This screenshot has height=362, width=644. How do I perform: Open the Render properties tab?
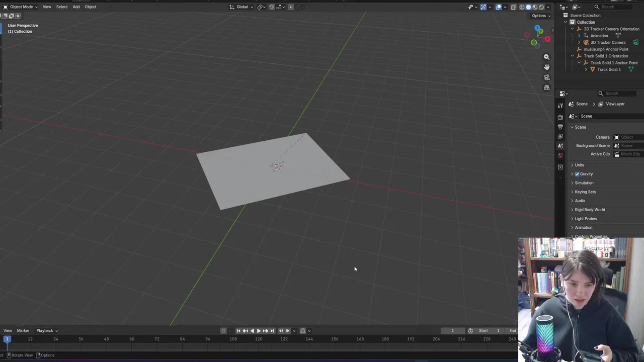(560, 117)
